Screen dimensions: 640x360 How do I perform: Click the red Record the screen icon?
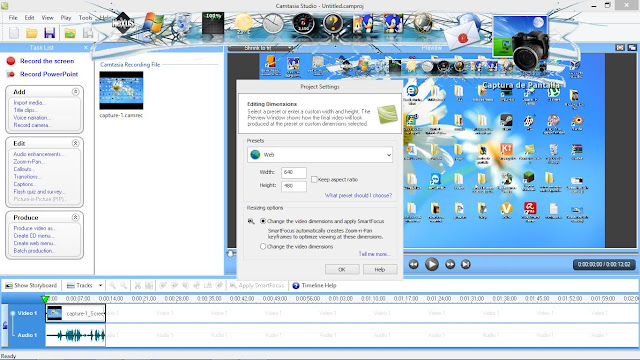[x=11, y=61]
